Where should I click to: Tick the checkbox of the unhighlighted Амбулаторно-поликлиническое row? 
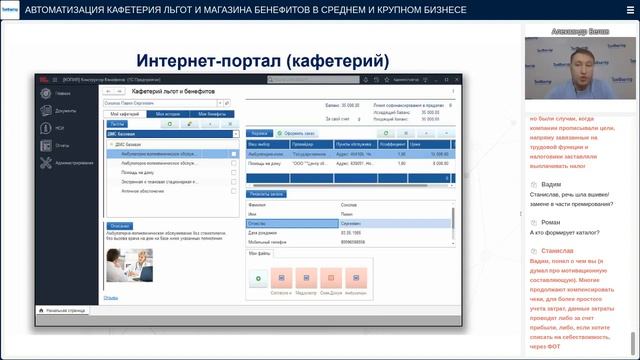[x=234, y=163]
